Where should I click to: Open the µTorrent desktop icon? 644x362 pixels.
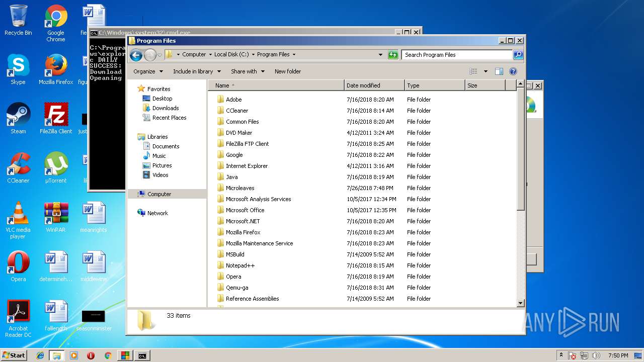(x=56, y=168)
